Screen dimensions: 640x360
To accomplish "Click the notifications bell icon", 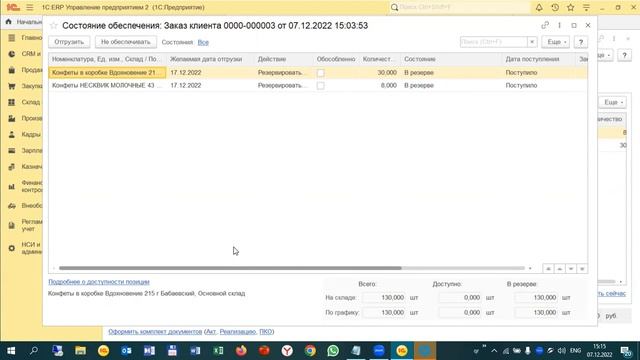I will (539, 7).
